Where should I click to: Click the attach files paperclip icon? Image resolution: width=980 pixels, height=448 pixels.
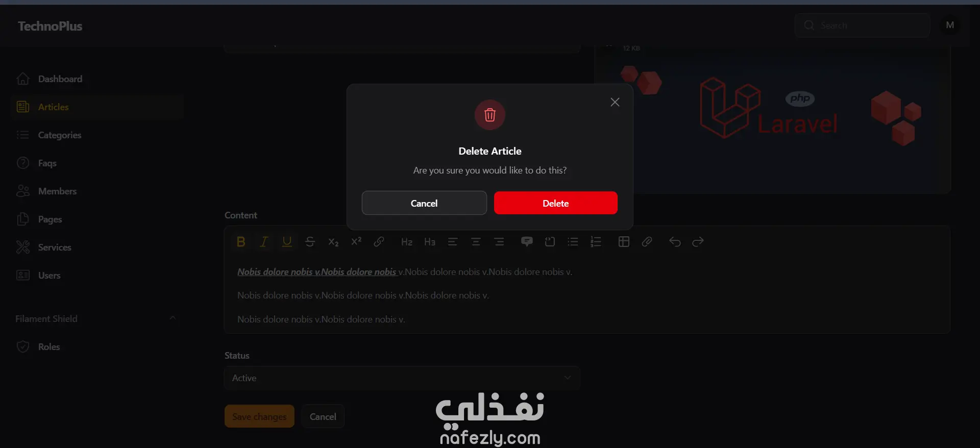click(647, 242)
